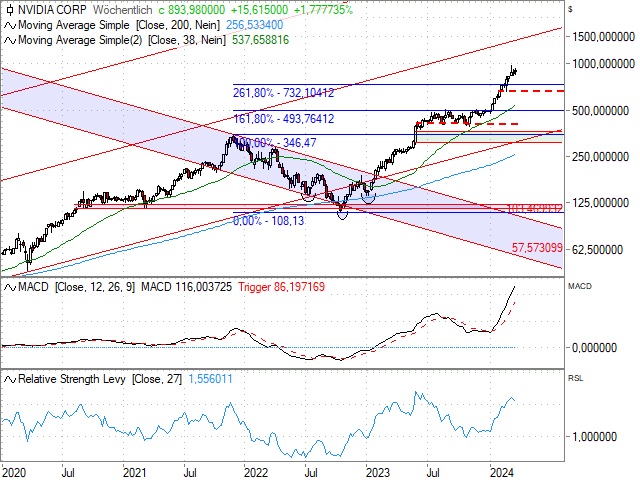Click the $ currency label on price axis

coord(570,9)
